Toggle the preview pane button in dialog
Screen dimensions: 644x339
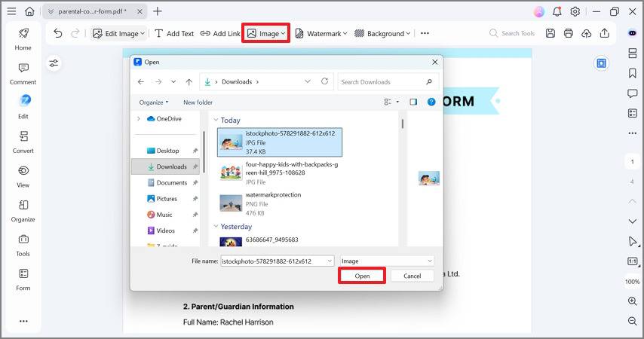413,102
